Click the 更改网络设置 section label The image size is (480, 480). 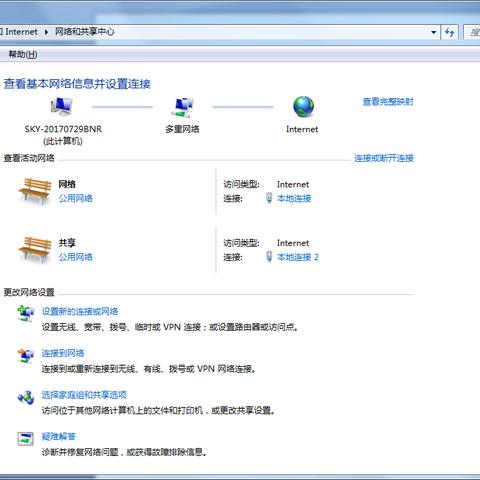29,292
